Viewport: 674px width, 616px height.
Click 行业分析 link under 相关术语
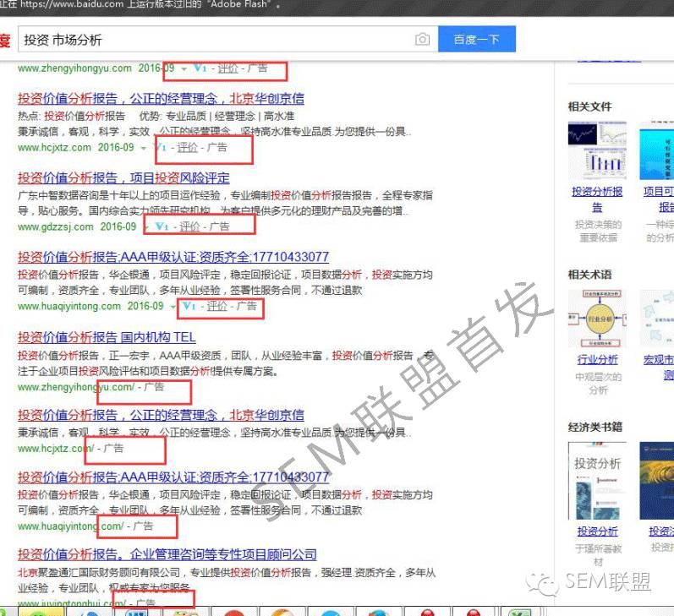click(598, 359)
